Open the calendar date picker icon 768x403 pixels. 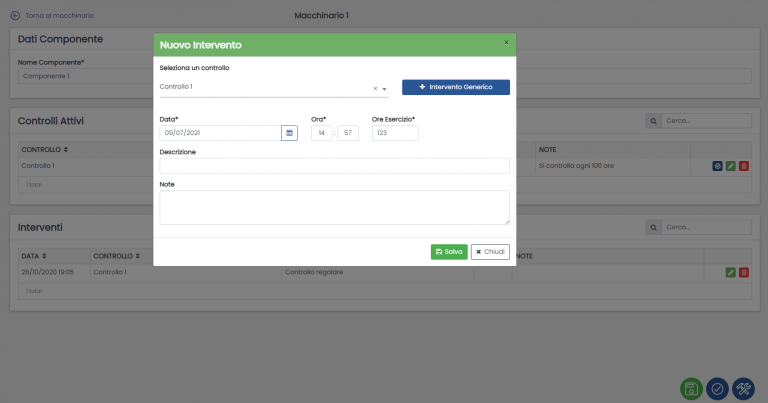(289, 133)
